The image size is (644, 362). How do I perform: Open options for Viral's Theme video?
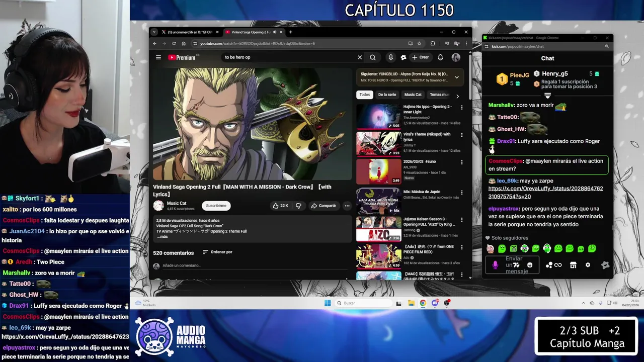point(462,135)
